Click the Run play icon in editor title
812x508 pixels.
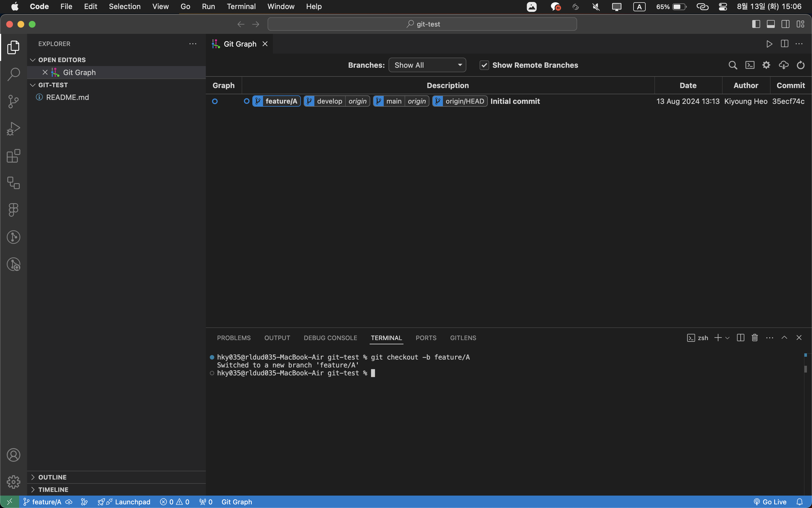click(769, 44)
